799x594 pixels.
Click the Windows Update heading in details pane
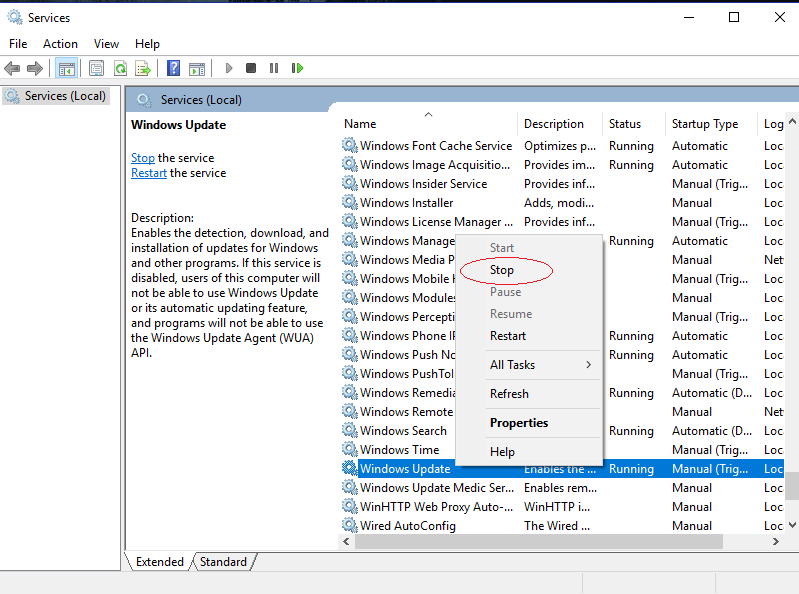click(178, 125)
